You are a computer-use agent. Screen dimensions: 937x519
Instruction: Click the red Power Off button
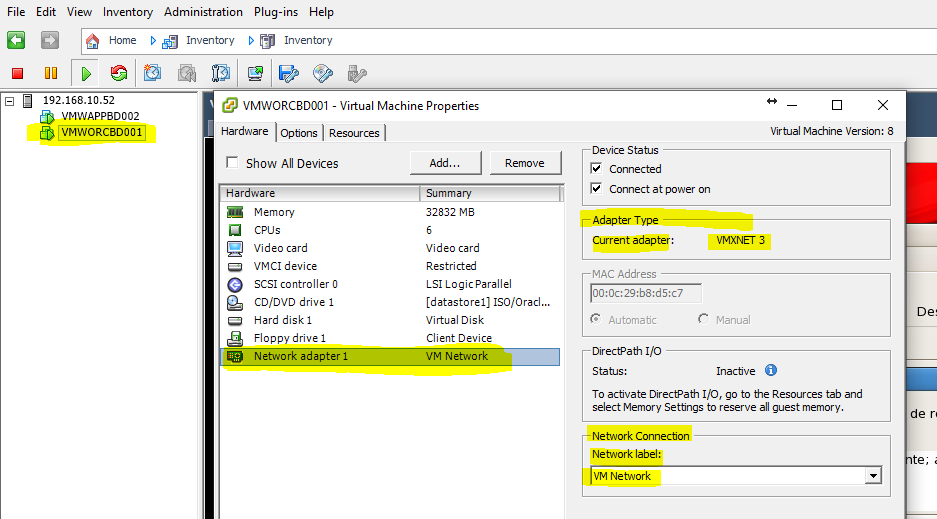[x=17, y=73]
